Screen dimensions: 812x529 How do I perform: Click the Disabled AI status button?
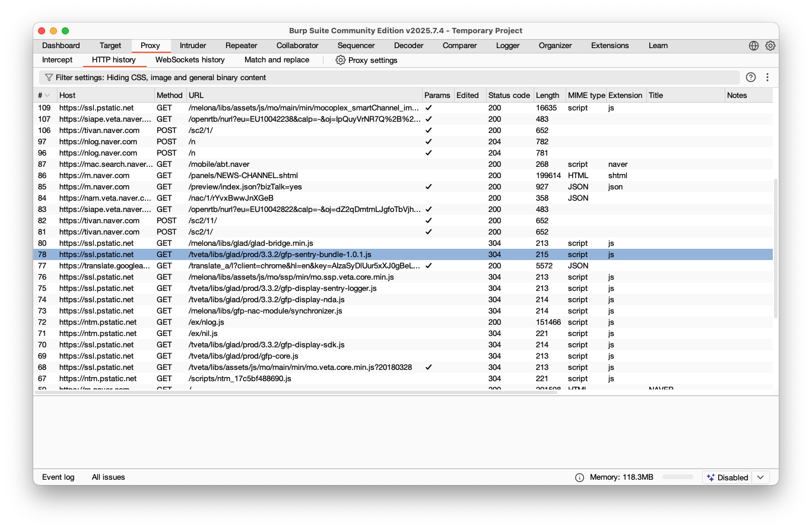click(727, 477)
